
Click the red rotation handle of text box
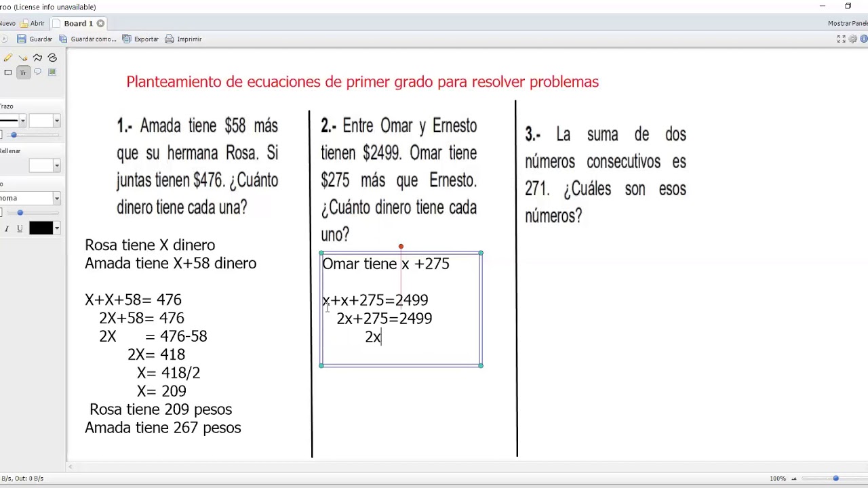click(x=401, y=247)
